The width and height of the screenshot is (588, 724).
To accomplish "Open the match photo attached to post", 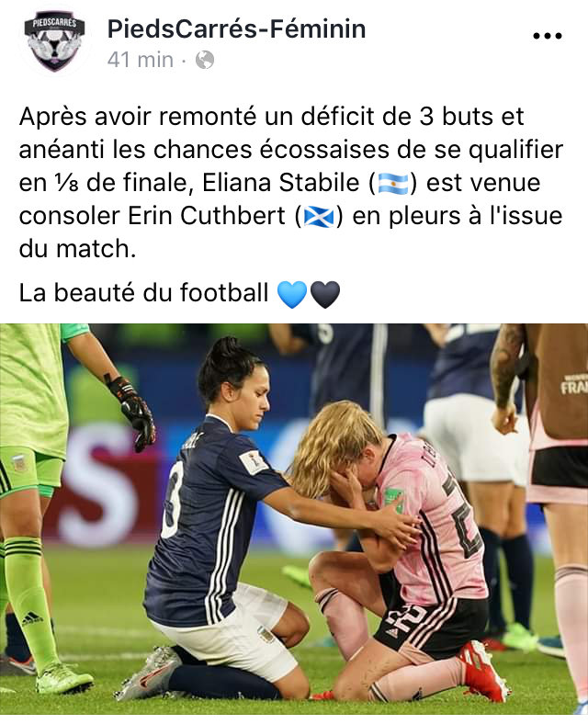I will pyautogui.click(x=294, y=519).
